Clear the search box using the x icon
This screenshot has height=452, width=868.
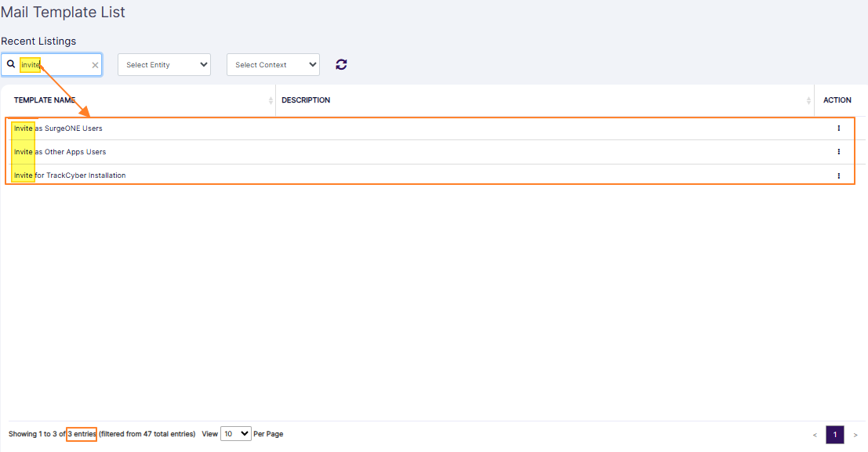coord(95,64)
